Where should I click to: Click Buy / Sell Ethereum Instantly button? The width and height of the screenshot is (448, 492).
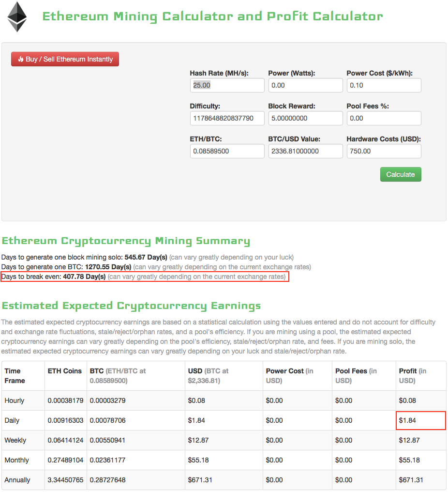[x=65, y=59]
